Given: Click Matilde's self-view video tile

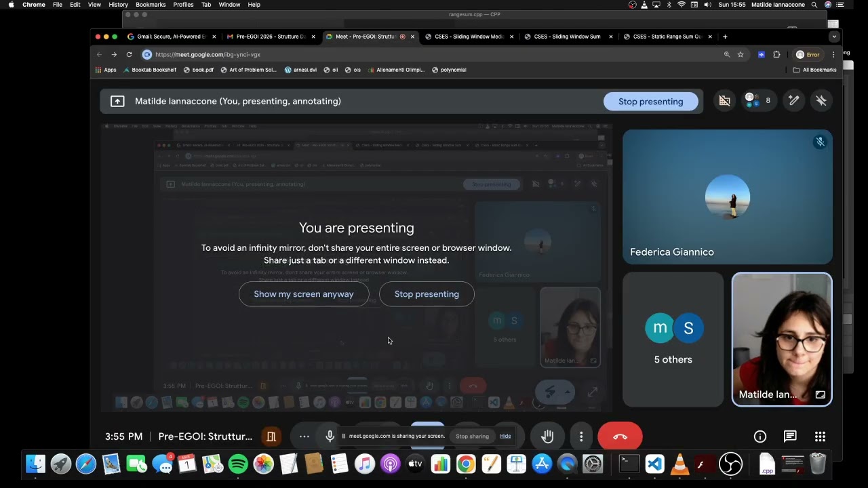Looking at the screenshot, I should (x=782, y=340).
